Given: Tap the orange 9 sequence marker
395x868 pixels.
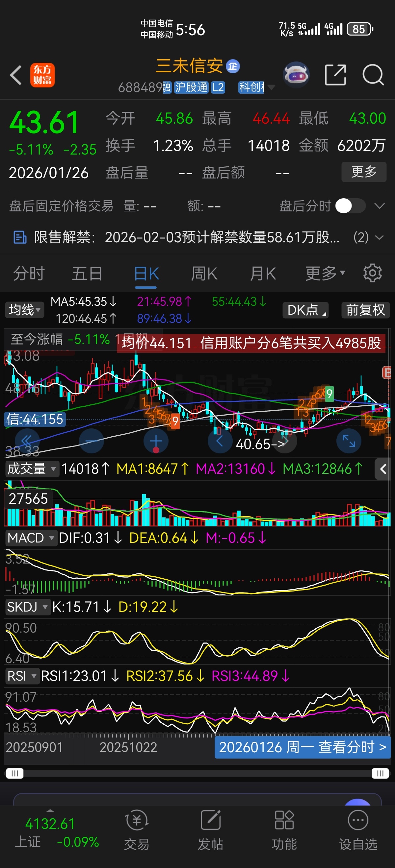Looking at the screenshot, I should point(175,421).
